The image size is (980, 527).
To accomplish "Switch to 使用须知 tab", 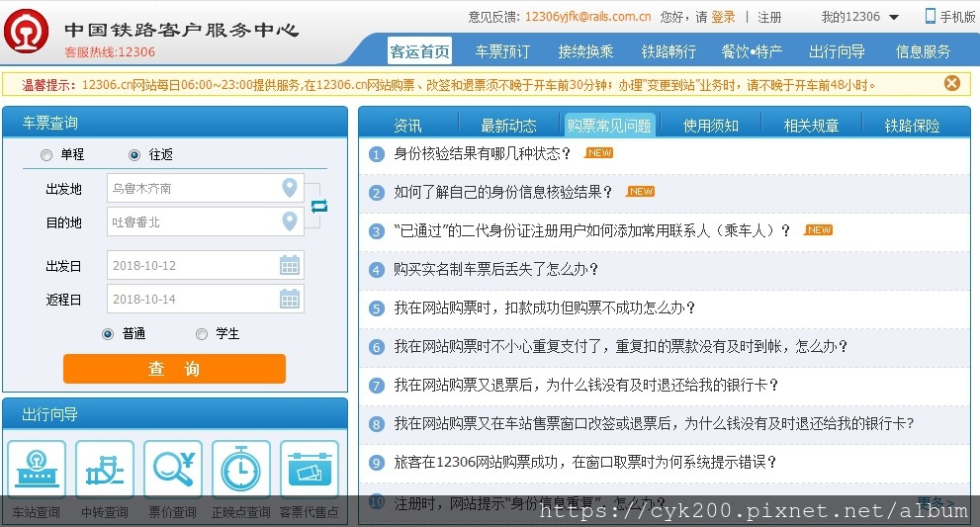I will pos(711,126).
